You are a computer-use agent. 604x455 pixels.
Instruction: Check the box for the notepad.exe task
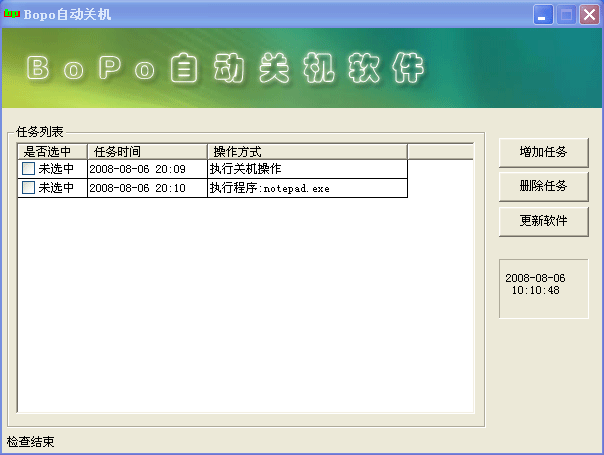tap(28, 188)
